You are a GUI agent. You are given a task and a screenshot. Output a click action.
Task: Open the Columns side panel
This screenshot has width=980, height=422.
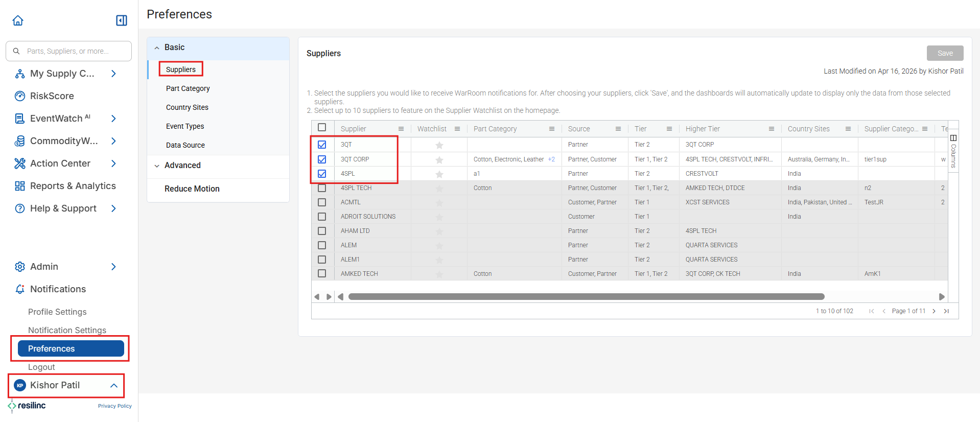[953, 152]
